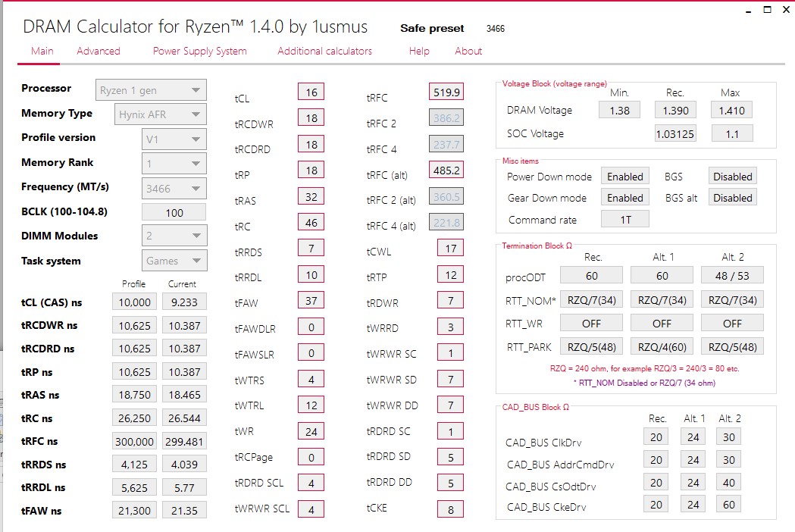Click the tCL value field showing 16
The image size is (795, 532).
click(311, 92)
